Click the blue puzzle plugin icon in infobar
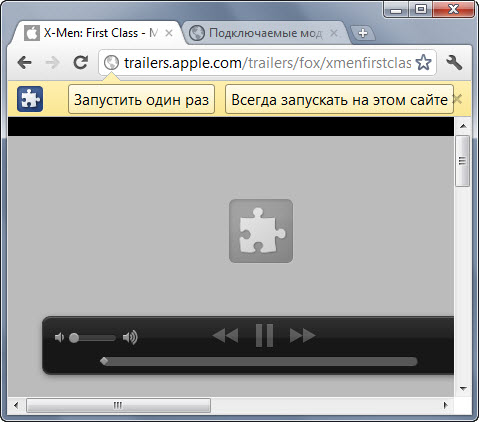Screen dimensions: 479x422 (x=30, y=99)
